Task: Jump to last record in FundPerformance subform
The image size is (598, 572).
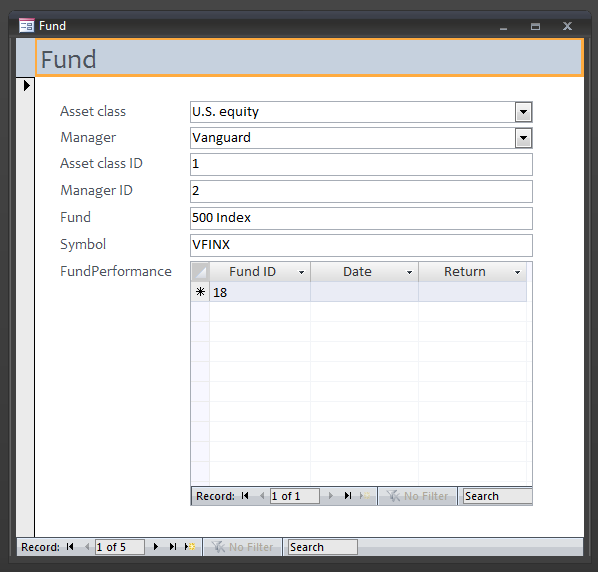Action: 348,496
